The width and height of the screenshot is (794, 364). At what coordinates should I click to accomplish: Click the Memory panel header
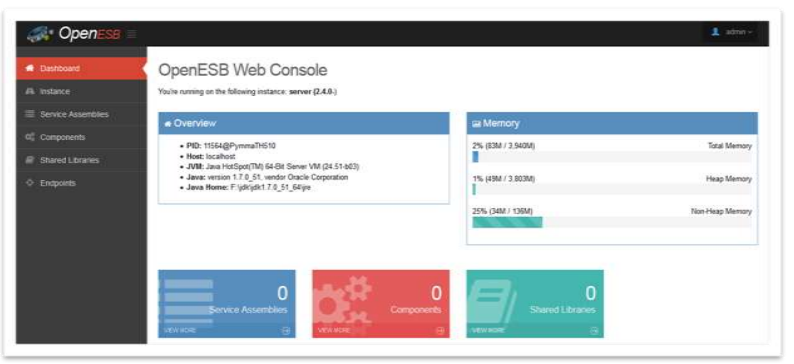[612, 124]
